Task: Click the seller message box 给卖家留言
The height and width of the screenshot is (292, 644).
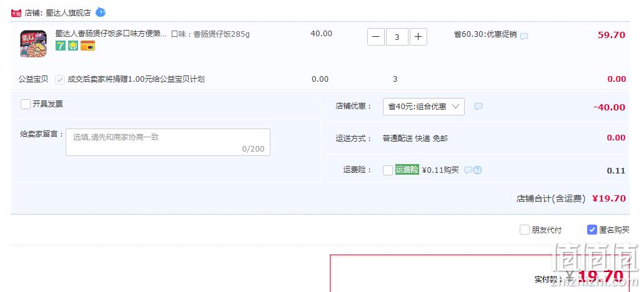Action: point(168,142)
